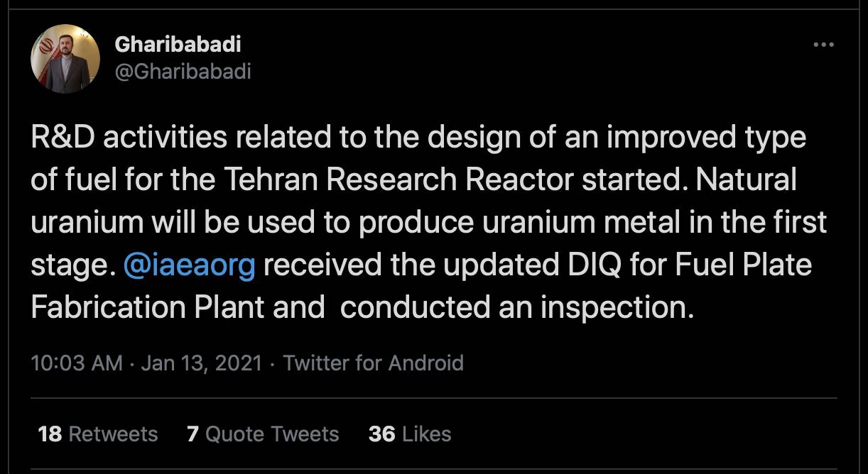868x474 pixels.
Task: Open Gharibabadi's profile photo avatar
Action: (65, 59)
